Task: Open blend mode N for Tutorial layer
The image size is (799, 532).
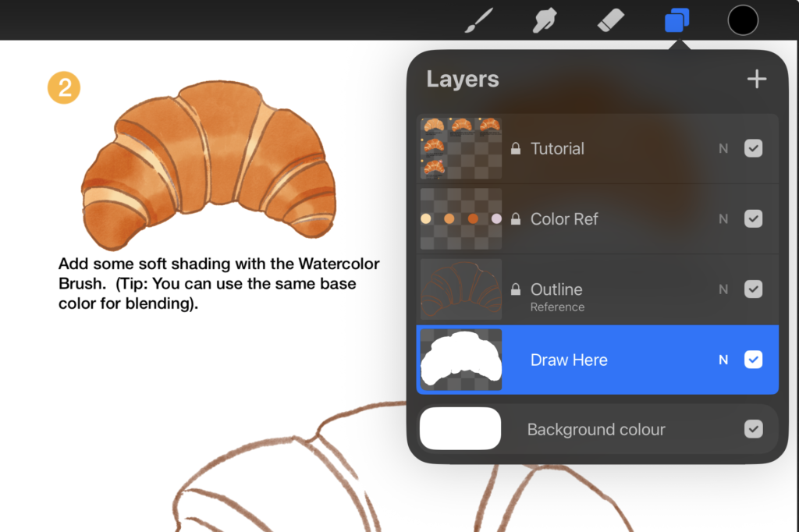Action: pyautogui.click(x=723, y=148)
